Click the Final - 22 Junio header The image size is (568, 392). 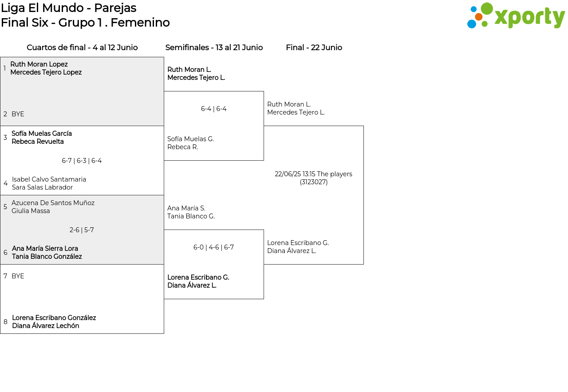point(314,48)
